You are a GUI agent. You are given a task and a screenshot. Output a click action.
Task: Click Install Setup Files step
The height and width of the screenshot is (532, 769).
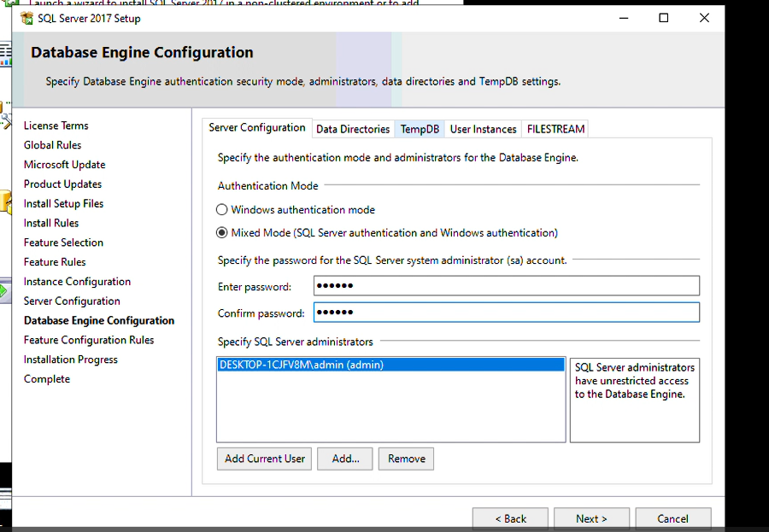(64, 203)
